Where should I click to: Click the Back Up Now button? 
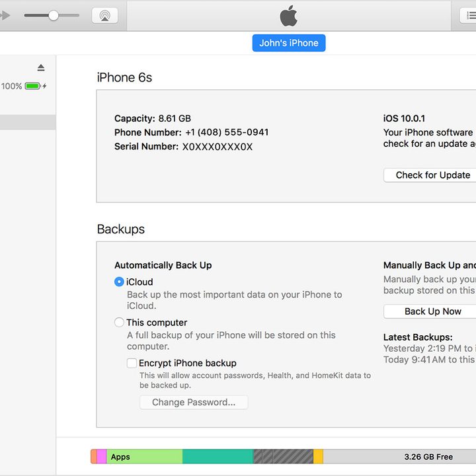coord(430,311)
